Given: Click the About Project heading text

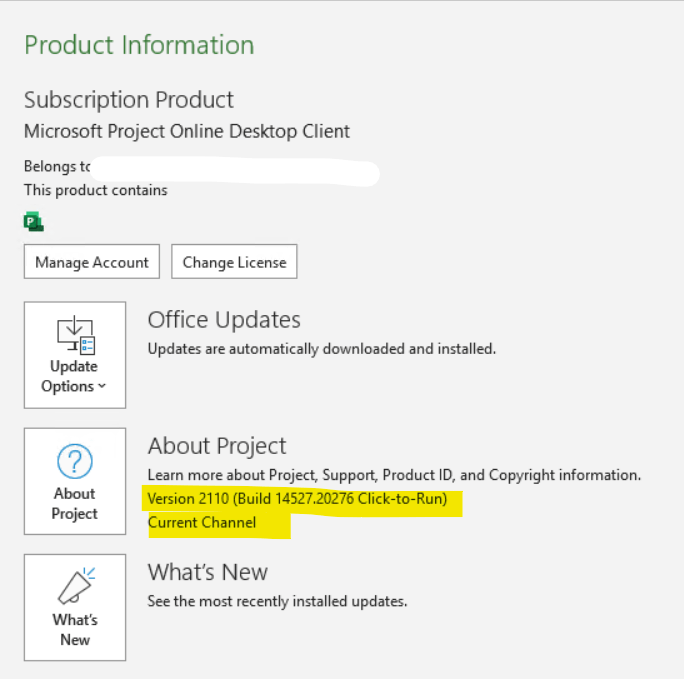Looking at the screenshot, I should point(217,446).
